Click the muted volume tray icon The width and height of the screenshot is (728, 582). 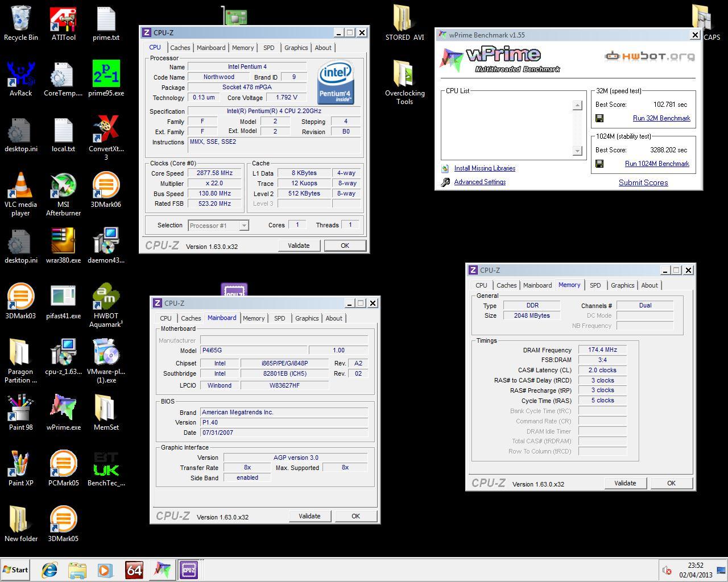(x=667, y=570)
